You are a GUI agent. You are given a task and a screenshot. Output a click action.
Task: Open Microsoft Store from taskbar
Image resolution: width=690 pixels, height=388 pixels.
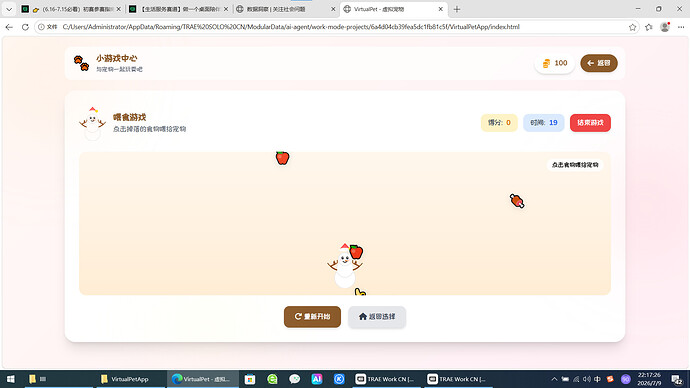pyautogui.click(x=250, y=379)
